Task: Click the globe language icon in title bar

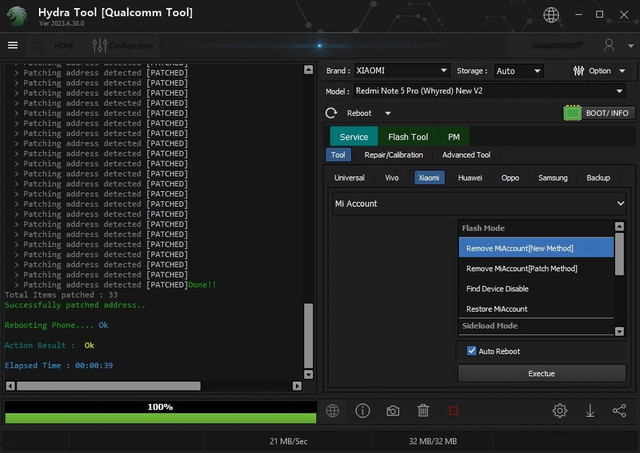Action: (x=551, y=15)
